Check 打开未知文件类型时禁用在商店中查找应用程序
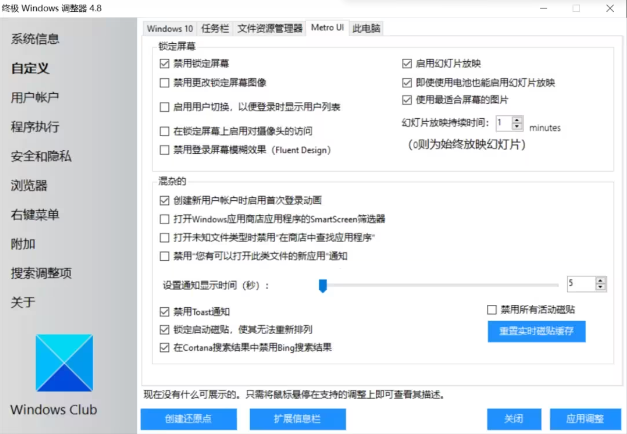Screen dimensions: 627x434 (x=164, y=238)
